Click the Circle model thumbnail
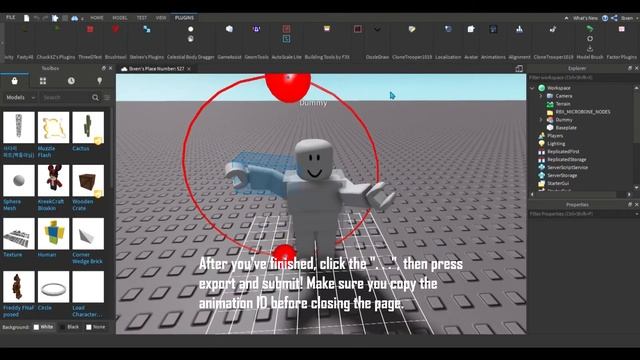Viewport: 640px width, 360px height. pos(53,287)
